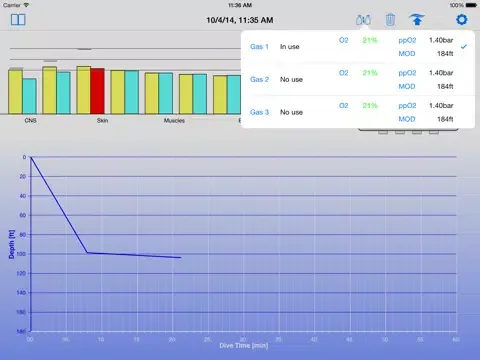Tap the battery indicator in status bar

(x=471, y=5)
